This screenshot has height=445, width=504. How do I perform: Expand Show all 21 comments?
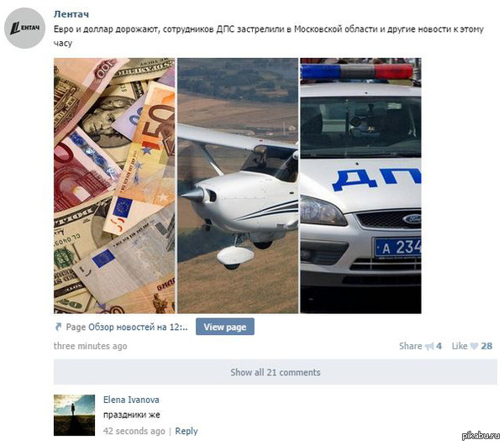pyautogui.click(x=276, y=372)
